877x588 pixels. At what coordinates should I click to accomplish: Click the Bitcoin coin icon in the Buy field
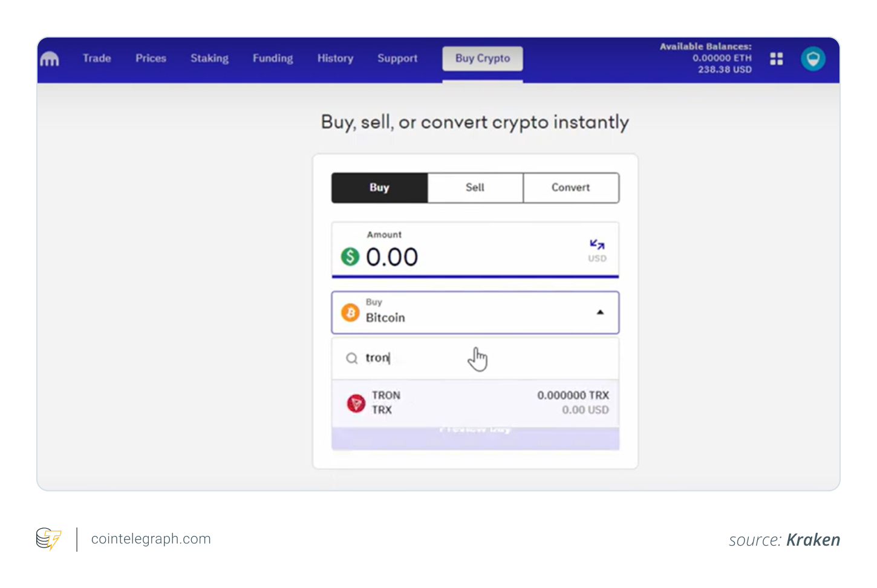(x=351, y=313)
